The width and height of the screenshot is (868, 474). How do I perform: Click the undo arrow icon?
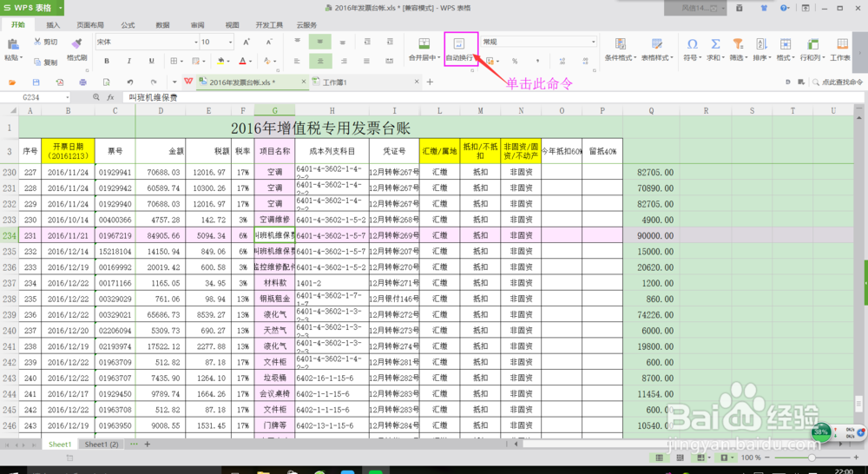coord(129,82)
